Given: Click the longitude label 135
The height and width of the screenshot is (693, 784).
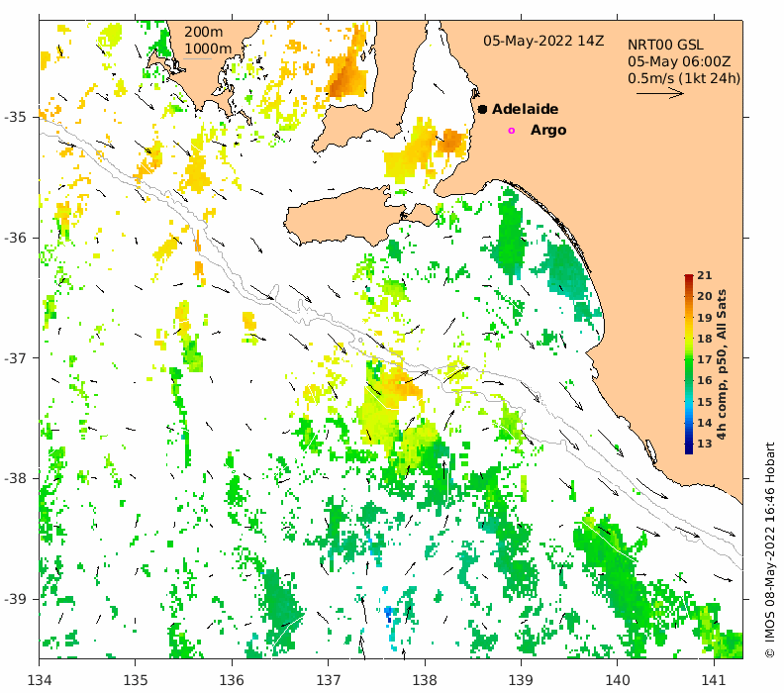Looking at the screenshot, I should click(136, 680).
